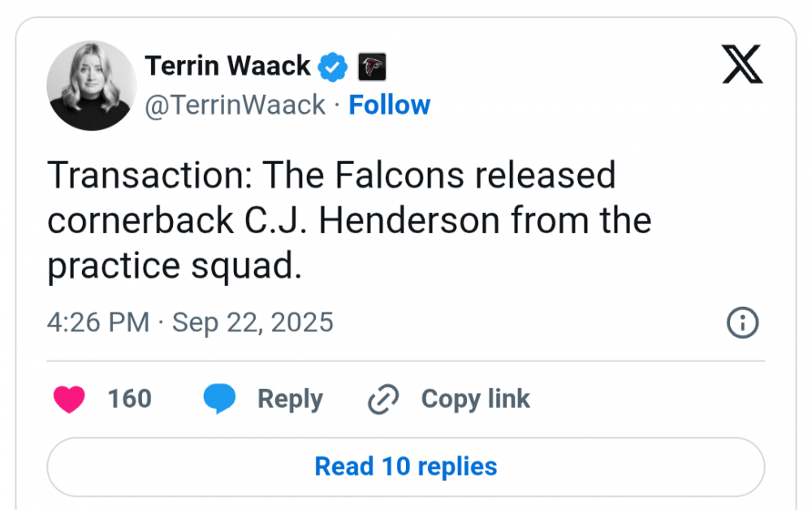This screenshot has height=510, width=812.
Task: Follow Terrin Waack
Action: pos(389,105)
